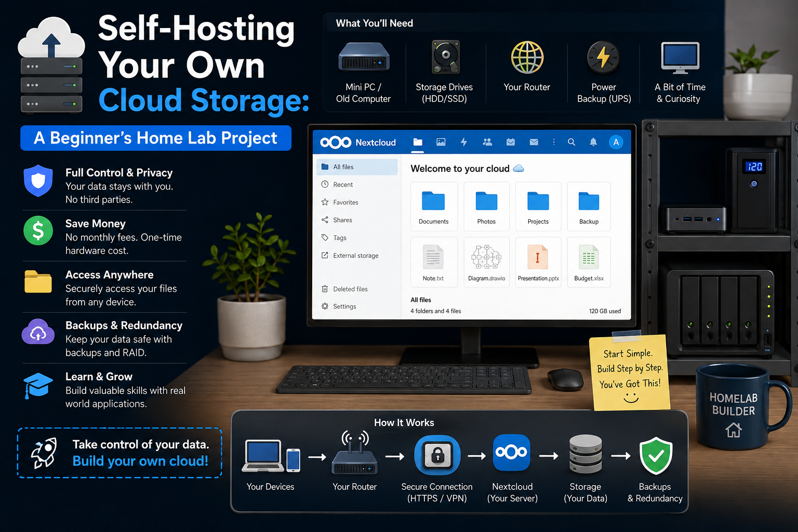Image resolution: width=798 pixels, height=532 pixels.
Task: Open the Contacts people icon
Action: (487, 142)
